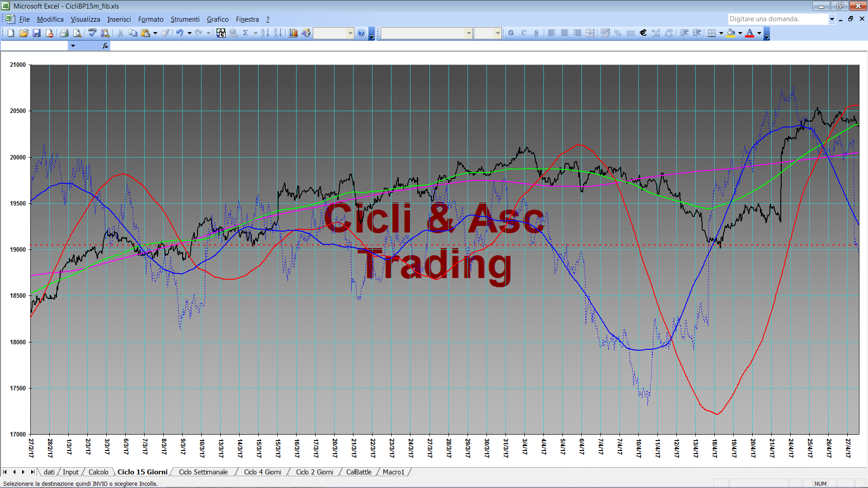Viewport: 868px width, 488px height.
Task: Open the Name Box dropdown arrow
Action: tap(73, 46)
